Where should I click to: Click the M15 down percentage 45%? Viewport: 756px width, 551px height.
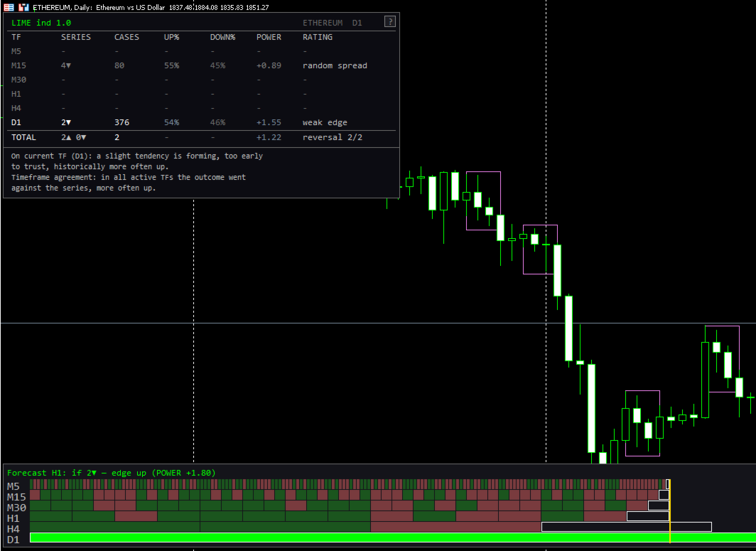pyautogui.click(x=217, y=65)
